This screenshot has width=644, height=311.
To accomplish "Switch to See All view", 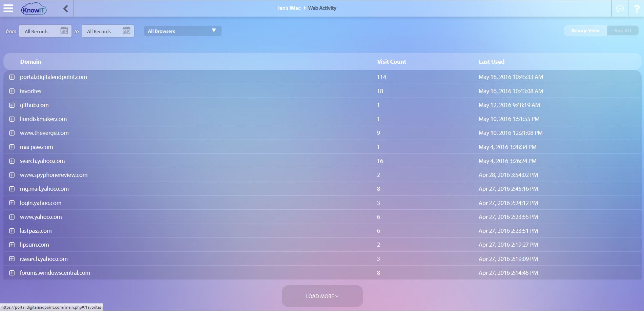I will pyautogui.click(x=623, y=30).
